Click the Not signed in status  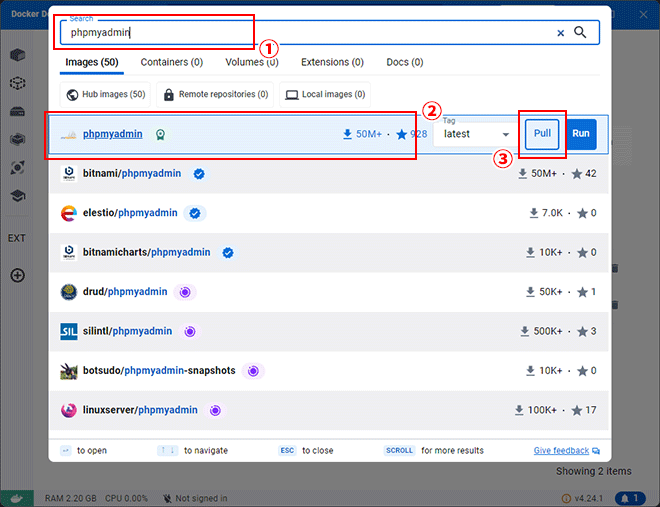tap(195, 499)
